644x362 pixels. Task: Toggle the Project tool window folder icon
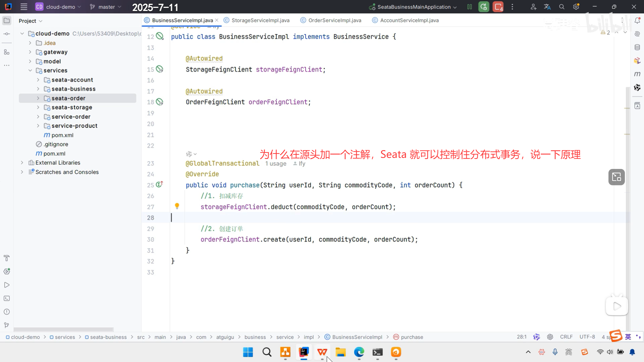(6, 20)
